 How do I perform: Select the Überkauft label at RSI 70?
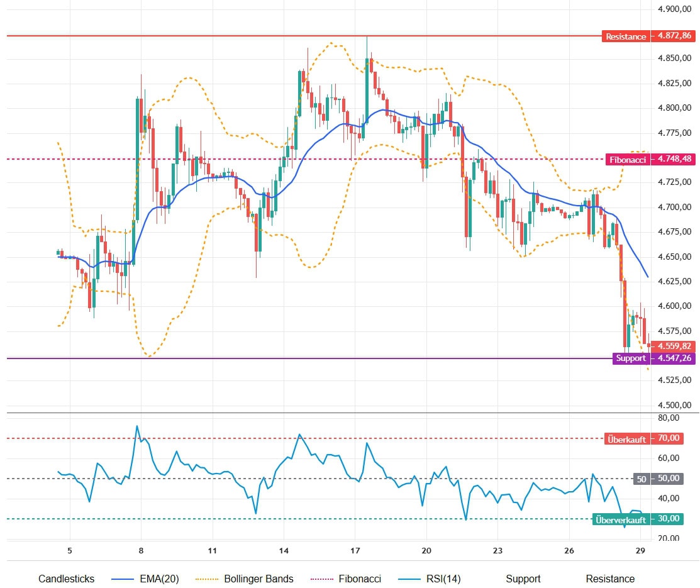tap(626, 439)
